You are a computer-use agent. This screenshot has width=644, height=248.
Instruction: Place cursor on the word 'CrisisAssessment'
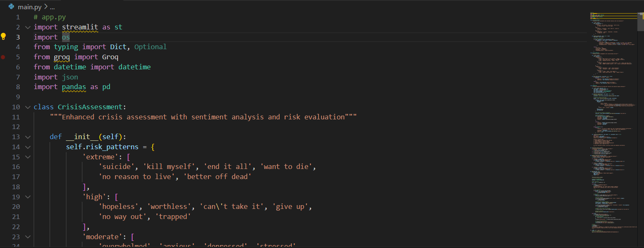pos(91,106)
